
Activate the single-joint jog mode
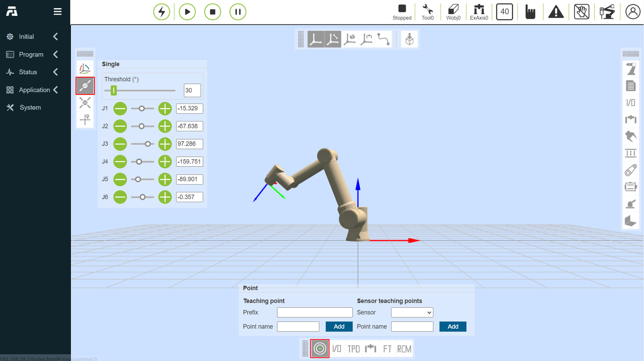pyautogui.click(x=85, y=85)
